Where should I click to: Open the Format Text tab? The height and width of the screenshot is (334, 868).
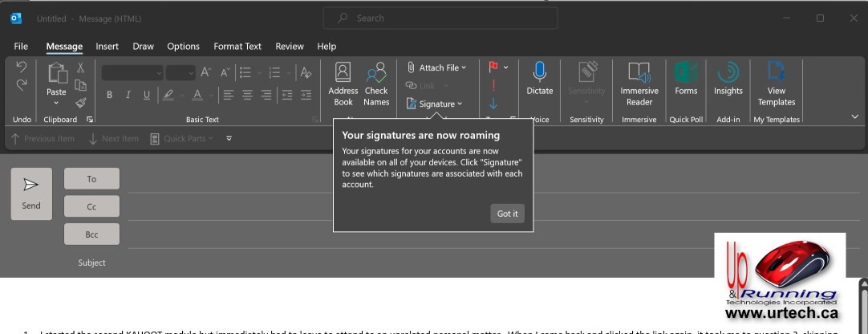pos(237,47)
